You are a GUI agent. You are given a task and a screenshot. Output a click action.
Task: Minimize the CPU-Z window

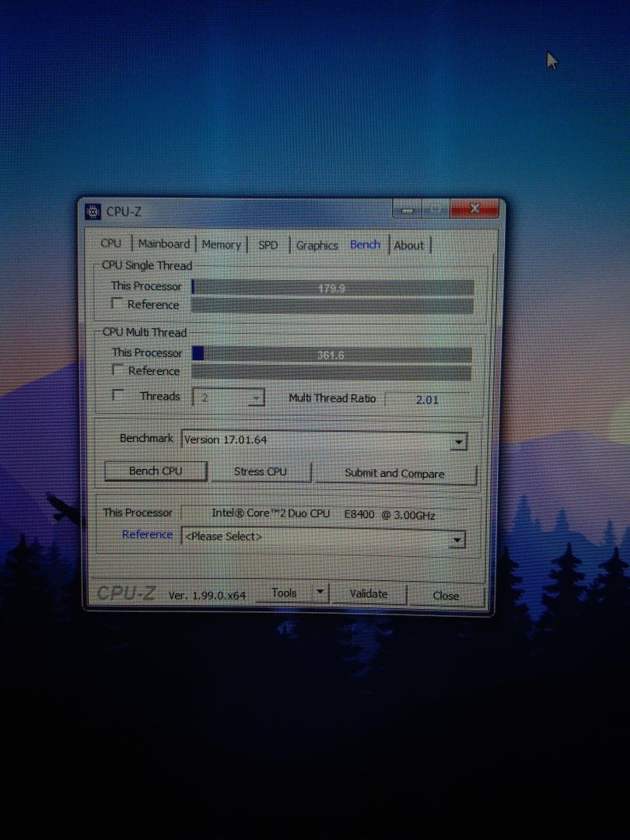point(407,209)
